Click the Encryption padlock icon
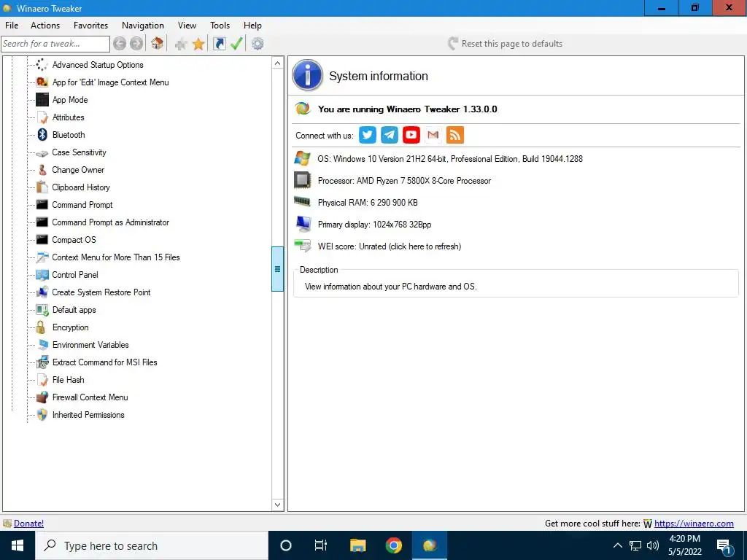This screenshot has width=747, height=560. (41, 327)
